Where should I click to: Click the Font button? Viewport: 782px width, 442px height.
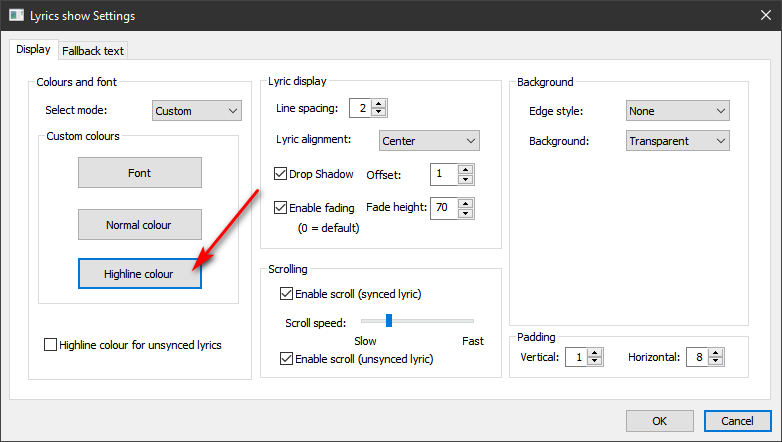point(140,173)
